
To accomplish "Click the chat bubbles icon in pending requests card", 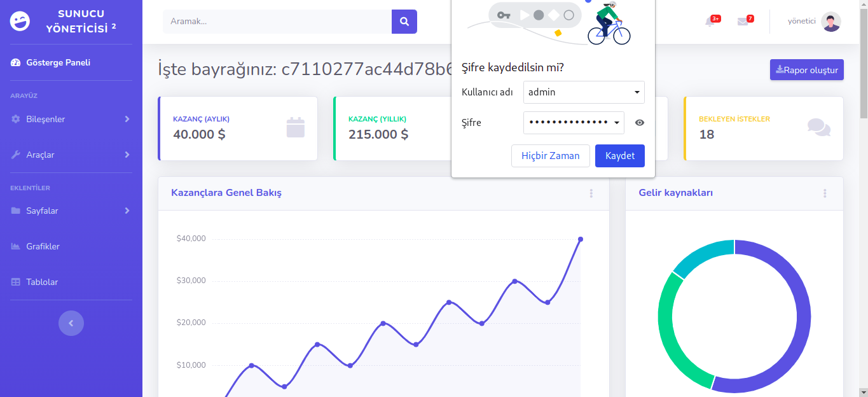I will (819, 127).
